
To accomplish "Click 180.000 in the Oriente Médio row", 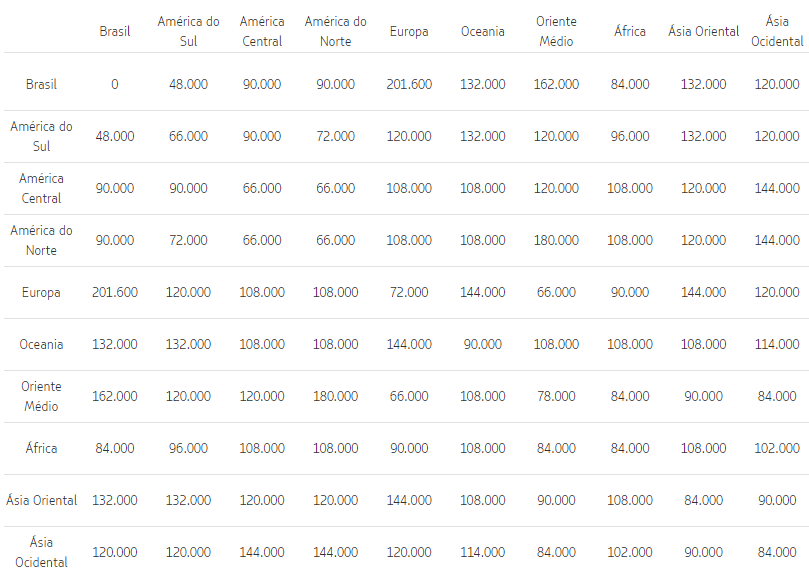I will 335,396.
